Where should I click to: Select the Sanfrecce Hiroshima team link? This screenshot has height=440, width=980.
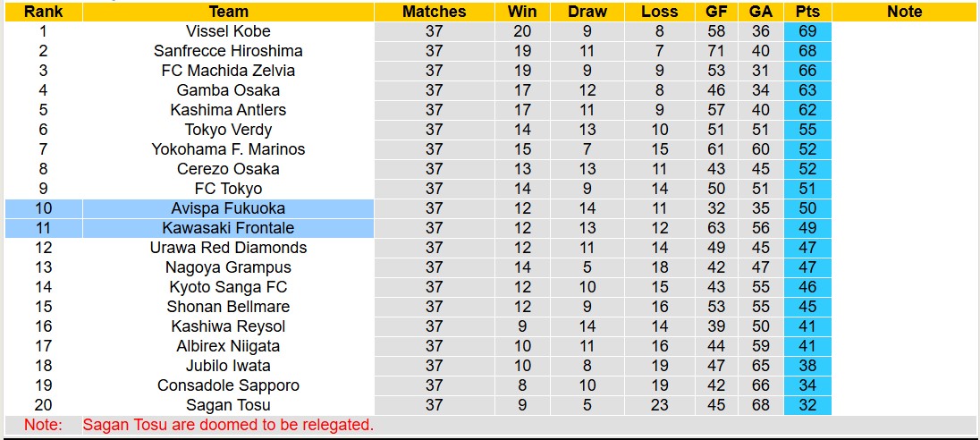[x=228, y=51]
